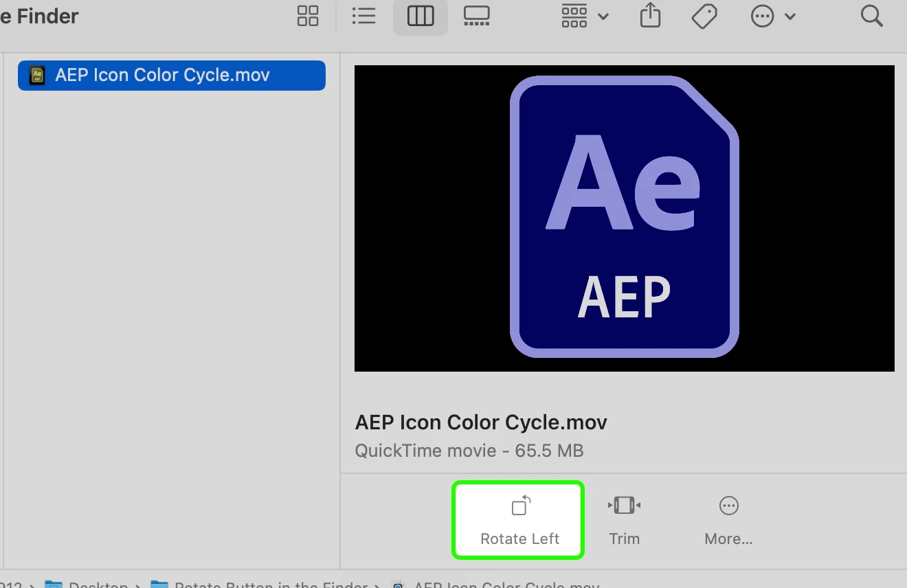Open the Group By dropdown menu

[x=585, y=16]
